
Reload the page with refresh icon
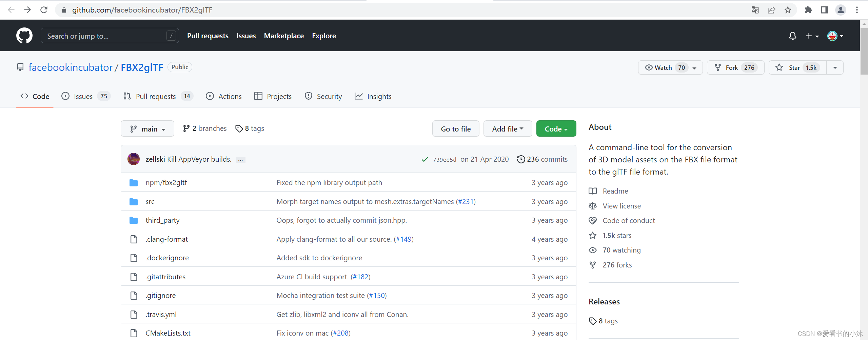[44, 10]
